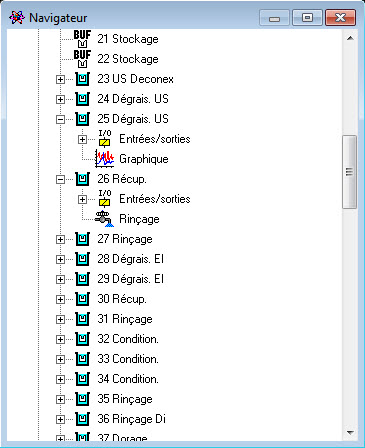
Task: Select the 30 Récup. label
Action: [122, 299]
